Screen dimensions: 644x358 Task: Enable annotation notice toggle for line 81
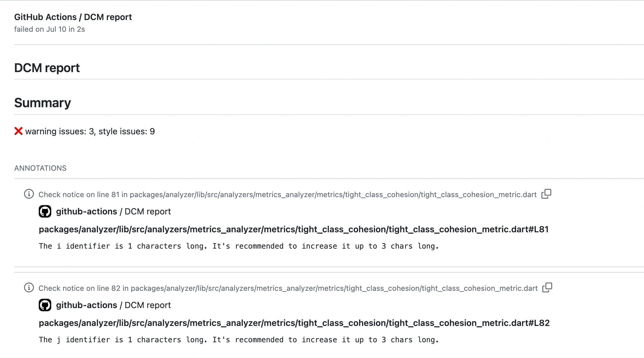click(29, 194)
